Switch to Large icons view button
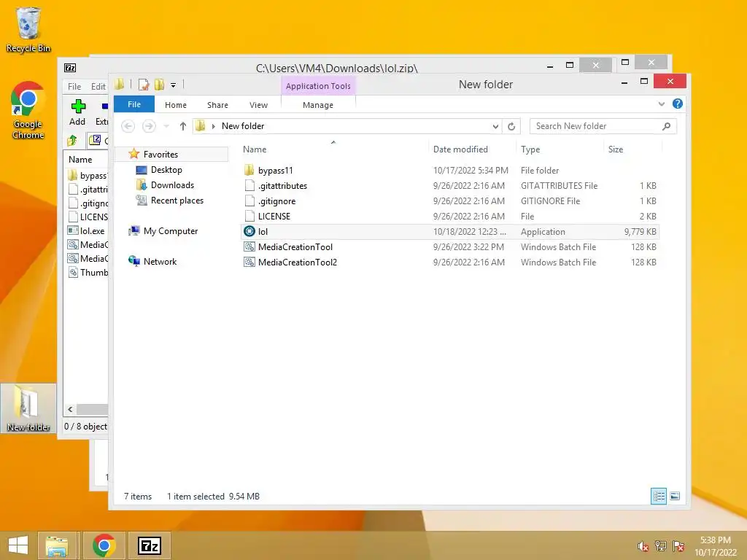 click(x=675, y=496)
